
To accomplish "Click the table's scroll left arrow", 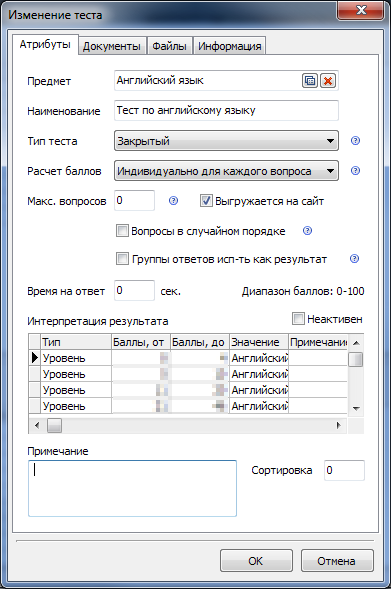I will pos(37,426).
